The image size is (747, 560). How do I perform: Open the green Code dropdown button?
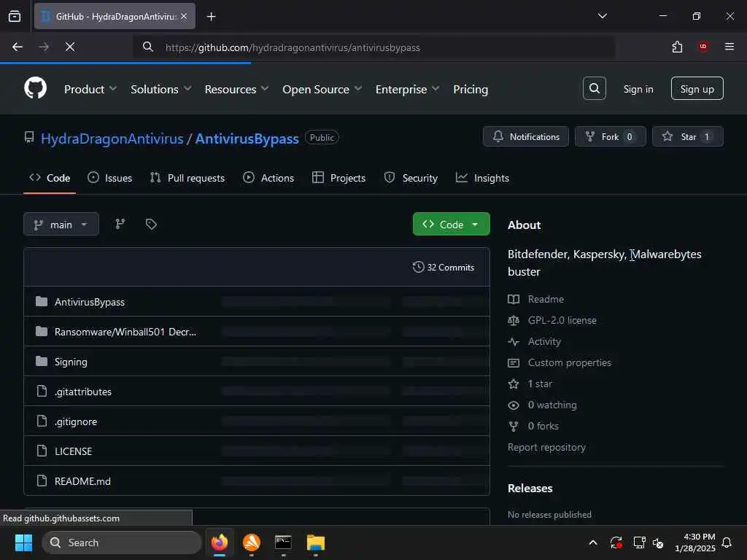451,225
